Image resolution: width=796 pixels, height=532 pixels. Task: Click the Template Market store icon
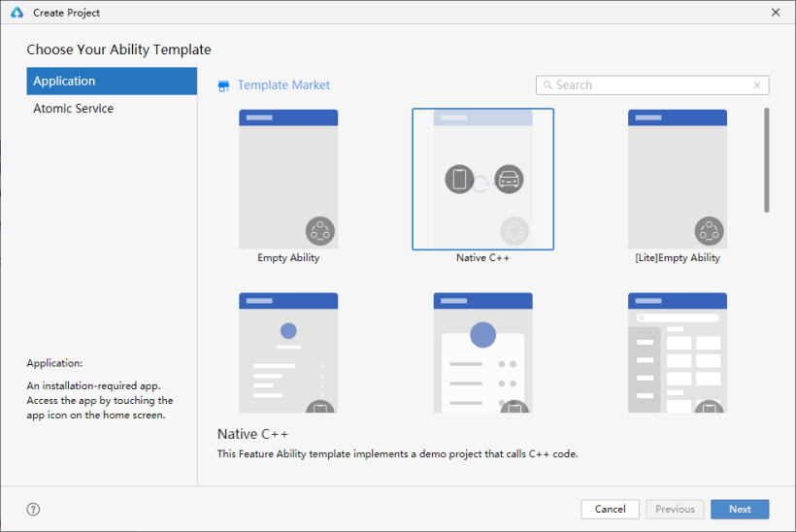[223, 85]
